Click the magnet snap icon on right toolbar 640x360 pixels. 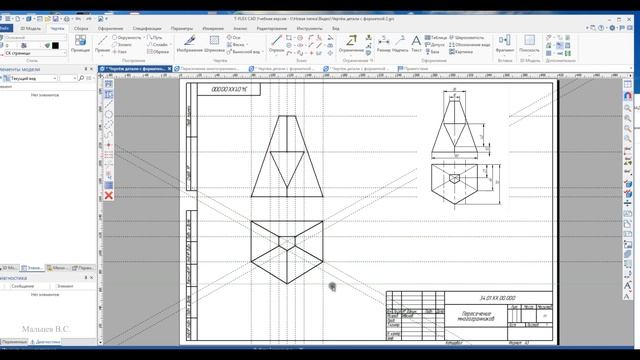(x=628, y=96)
